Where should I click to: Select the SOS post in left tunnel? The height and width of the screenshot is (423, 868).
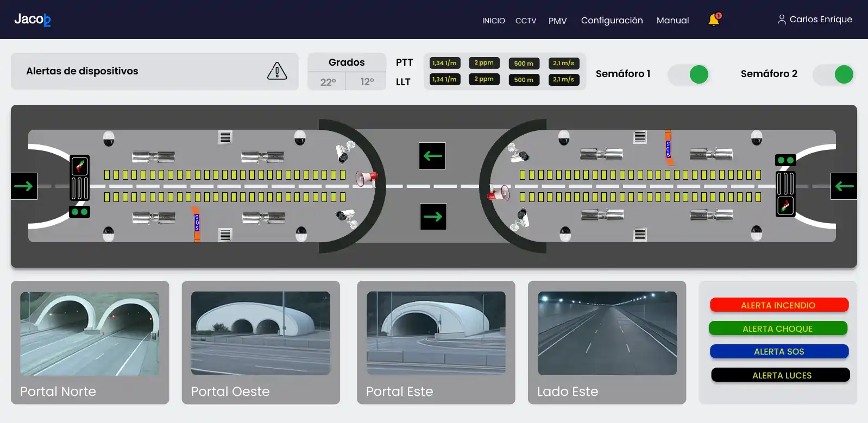pos(197,223)
